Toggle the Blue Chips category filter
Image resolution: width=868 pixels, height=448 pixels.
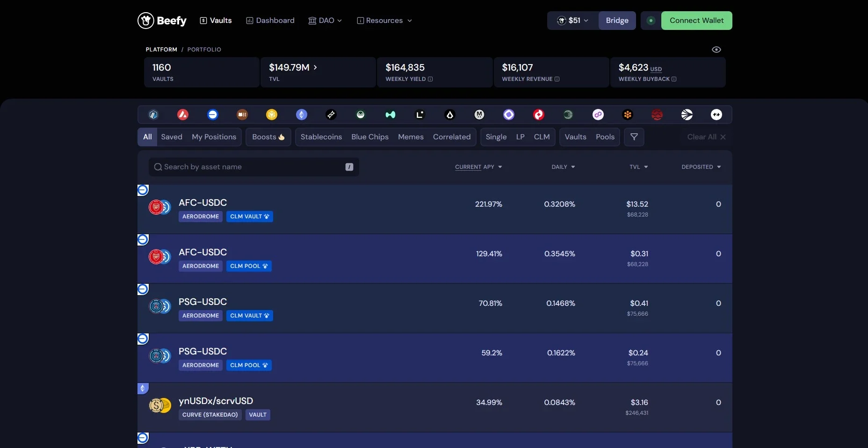pos(370,137)
